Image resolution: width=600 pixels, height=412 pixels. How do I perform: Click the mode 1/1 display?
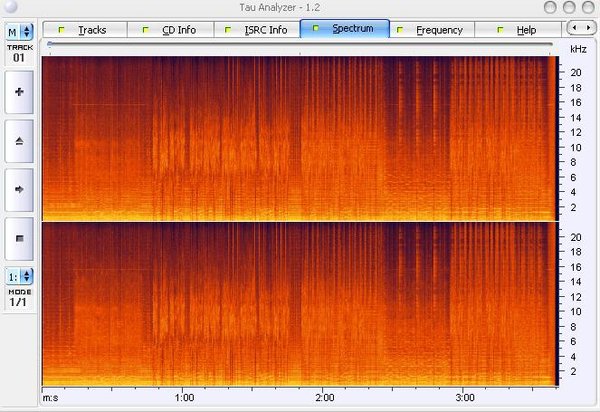(18, 302)
